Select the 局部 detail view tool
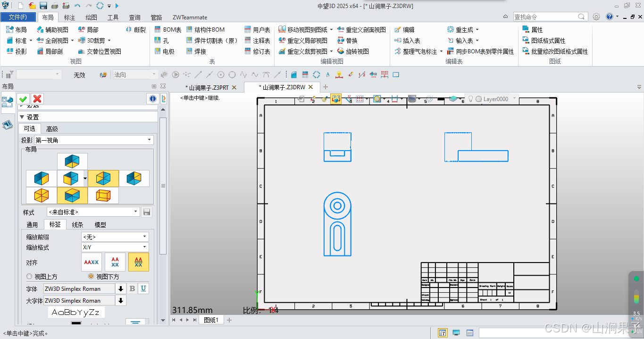 88,29
